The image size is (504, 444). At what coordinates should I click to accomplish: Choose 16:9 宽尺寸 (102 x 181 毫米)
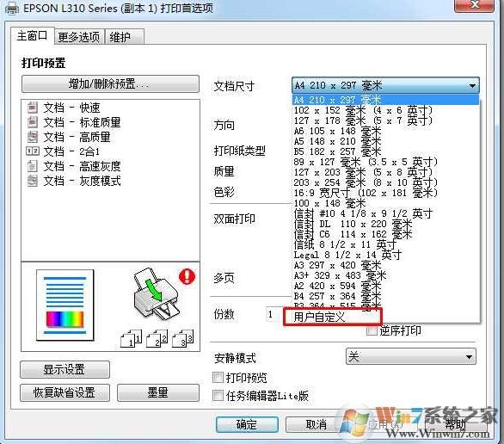(385, 193)
